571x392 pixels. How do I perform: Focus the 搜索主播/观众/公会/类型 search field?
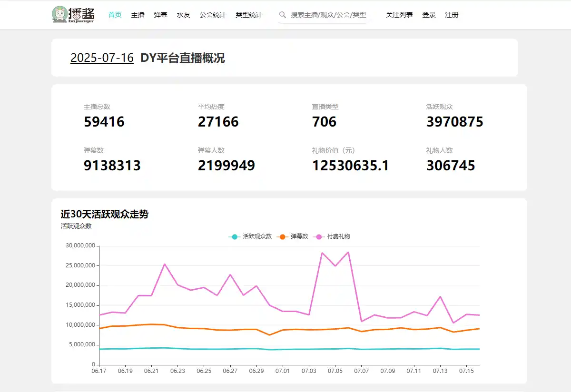click(x=329, y=15)
